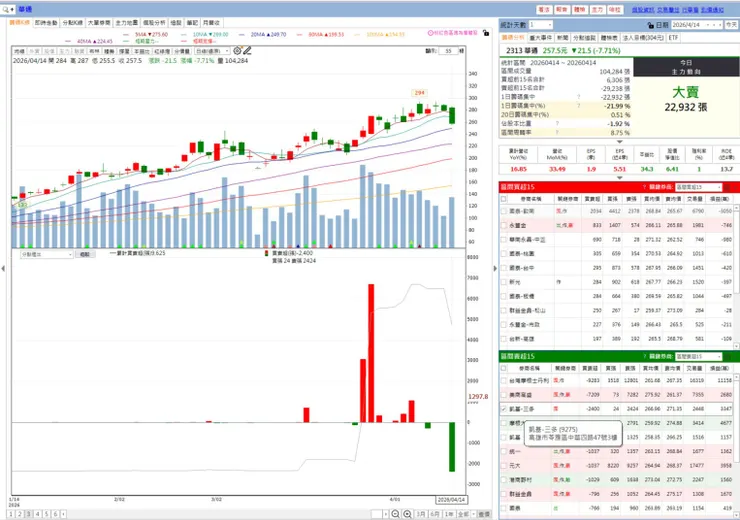Open the 主力地圖 tab
This screenshot has height=520, width=740.
(126, 23)
